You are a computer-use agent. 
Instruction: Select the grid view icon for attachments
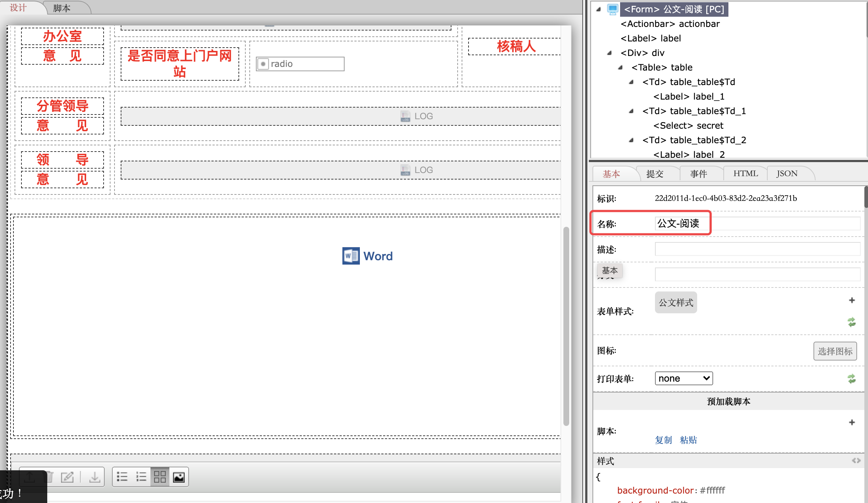tap(160, 477)
